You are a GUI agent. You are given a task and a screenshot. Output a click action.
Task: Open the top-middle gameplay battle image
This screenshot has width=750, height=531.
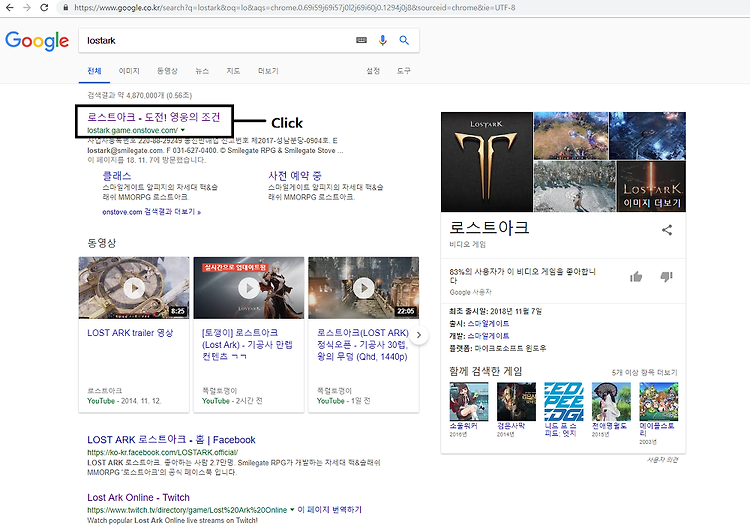pyautogui.click(x=571, y=136)
